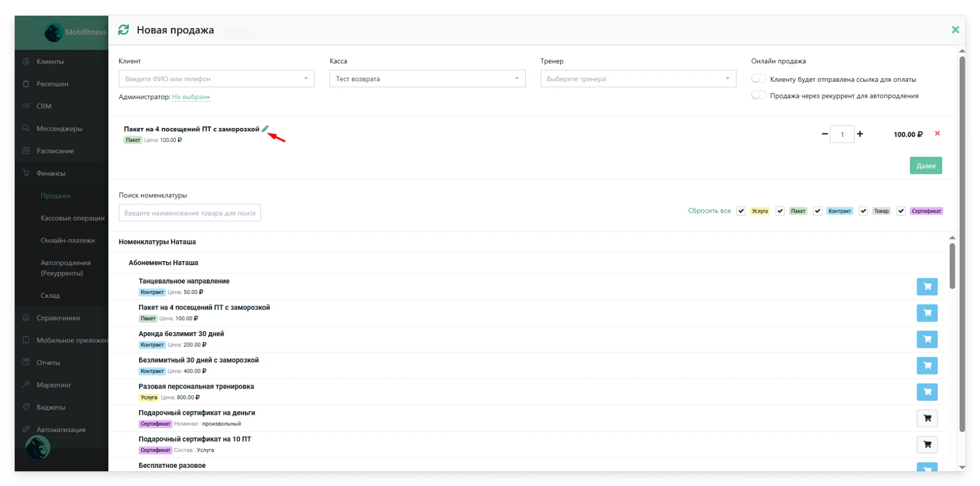
Task: Collapse Номенклатуры Наташа group
Action: [157, 242]
